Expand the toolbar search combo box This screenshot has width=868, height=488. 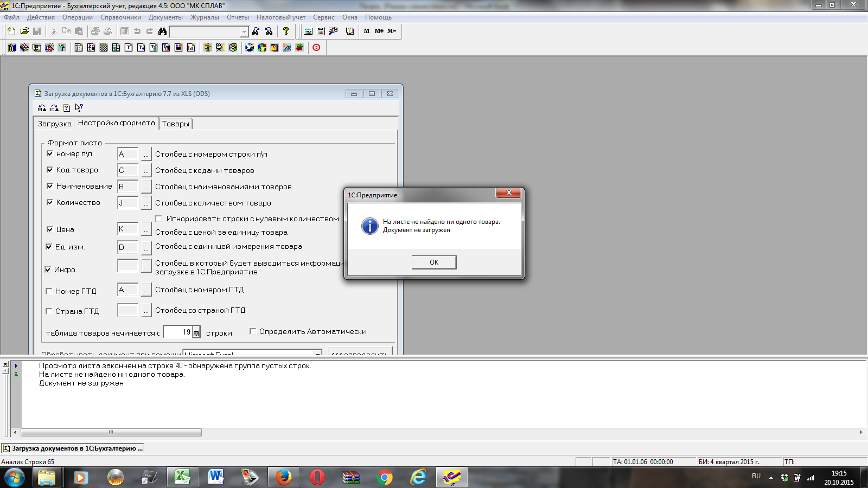coord(244,32)
